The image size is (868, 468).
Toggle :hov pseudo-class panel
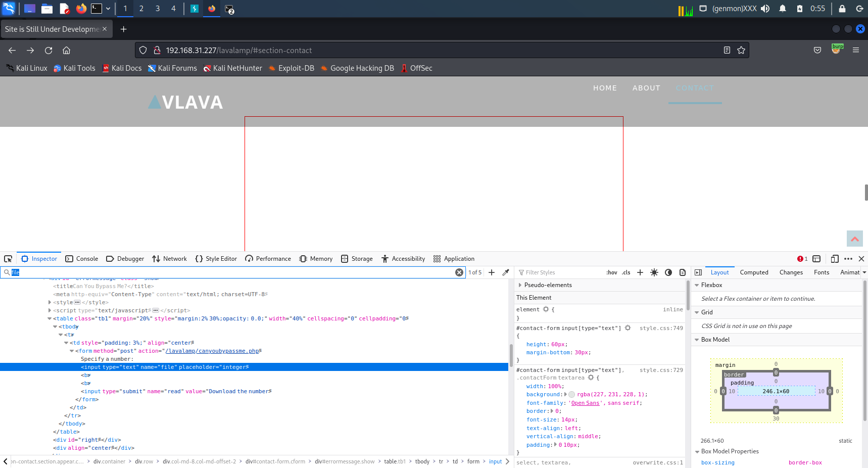[x=612, y=272]
